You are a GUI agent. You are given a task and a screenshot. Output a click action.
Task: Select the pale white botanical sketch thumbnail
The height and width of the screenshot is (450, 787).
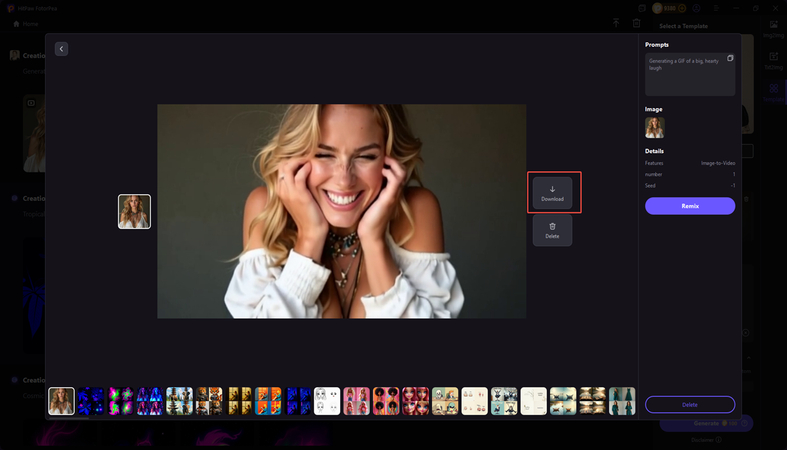(534, 401)
